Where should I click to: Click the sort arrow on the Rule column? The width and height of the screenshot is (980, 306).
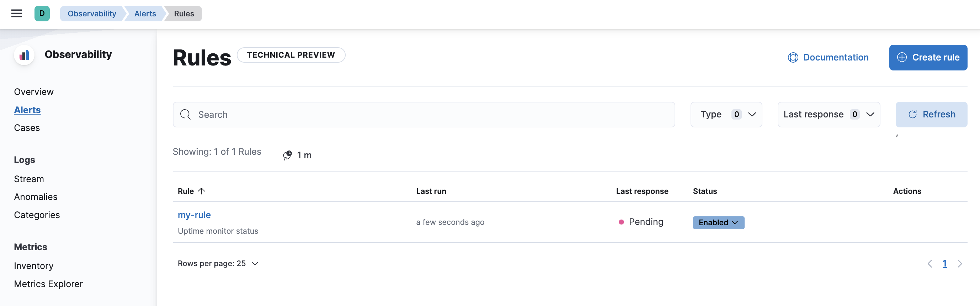202,191
